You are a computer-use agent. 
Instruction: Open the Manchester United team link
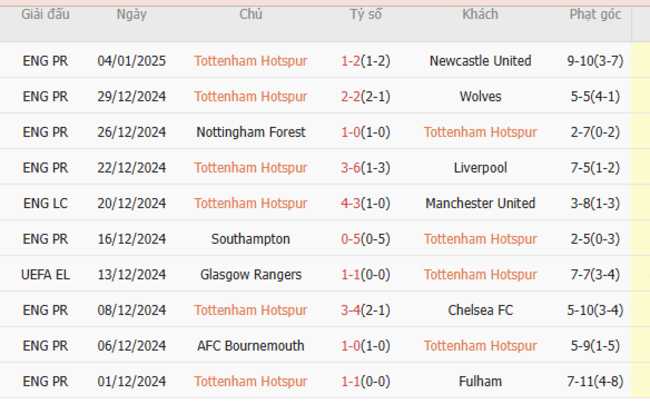480,203
